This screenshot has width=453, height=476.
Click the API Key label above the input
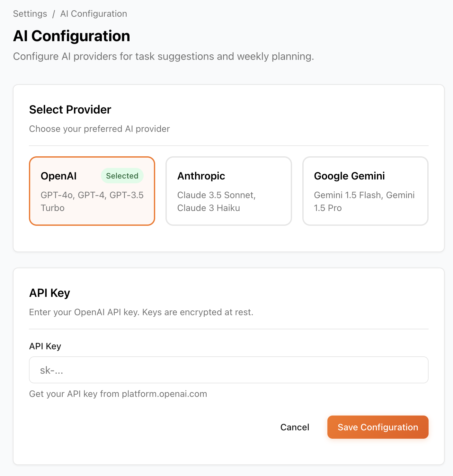pos(45,346)
